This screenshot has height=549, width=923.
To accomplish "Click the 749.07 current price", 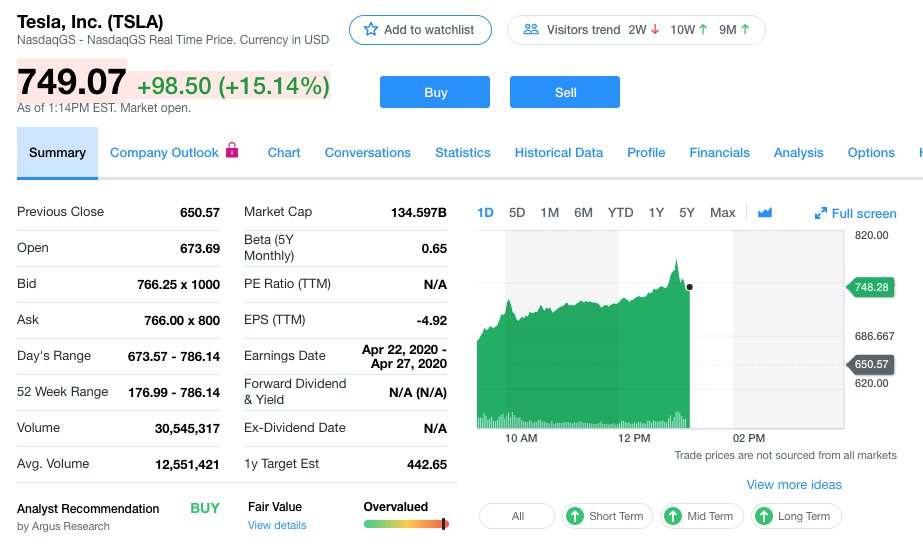I will coord(72,81).
